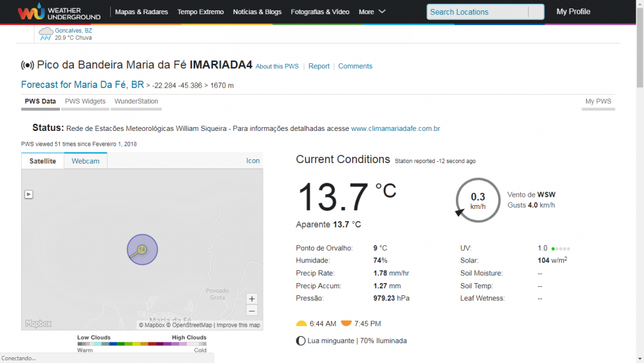Viewport: 644px width, 363px height.
Task: Expand the More menu dropdown
Action: click(372, 12)
